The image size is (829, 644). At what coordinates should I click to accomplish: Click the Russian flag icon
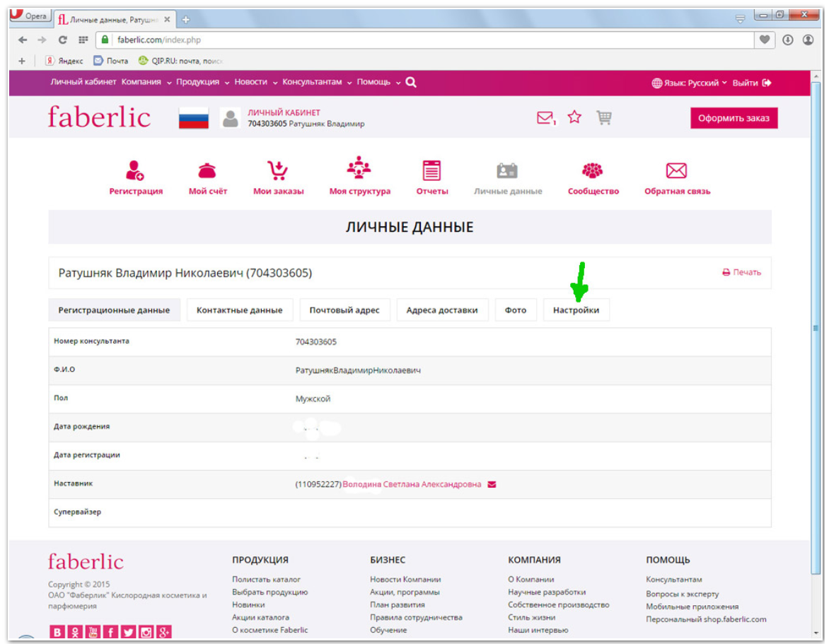194,118
